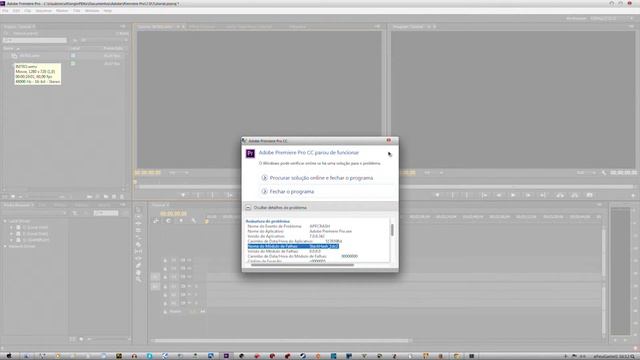This screenshot has width=640, height=360.
Task: Select the Hand tool
Action: [139, 272]
